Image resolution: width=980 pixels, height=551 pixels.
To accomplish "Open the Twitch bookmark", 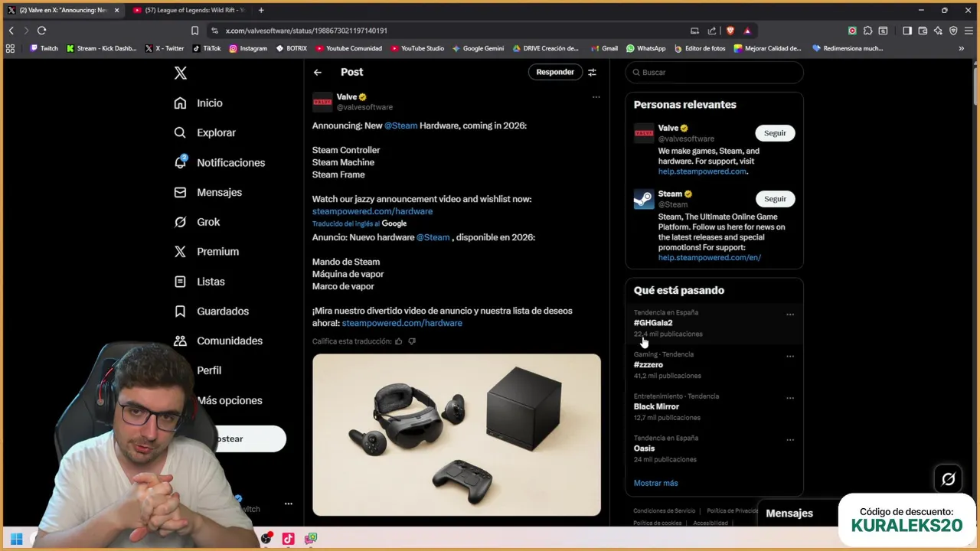I will [44, 48].
